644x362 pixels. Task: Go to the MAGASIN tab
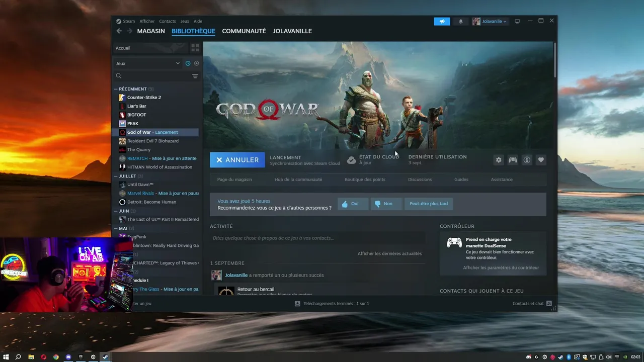(151, 31)
